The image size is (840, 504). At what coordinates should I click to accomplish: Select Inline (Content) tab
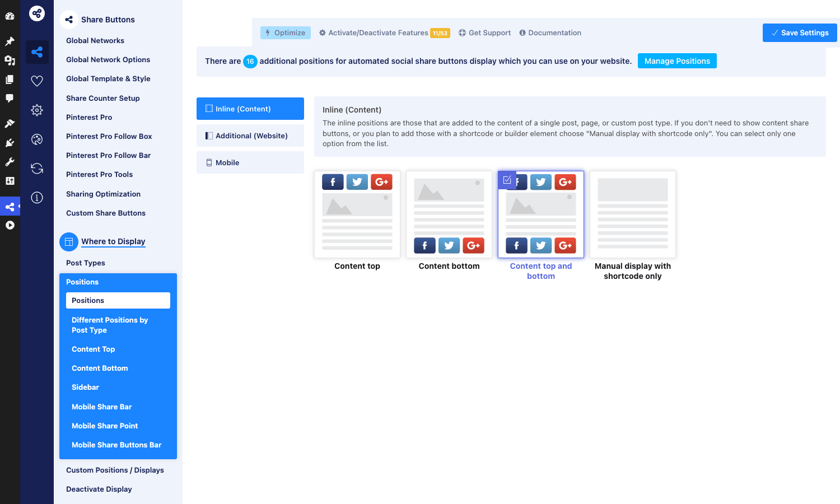point(250,109)
